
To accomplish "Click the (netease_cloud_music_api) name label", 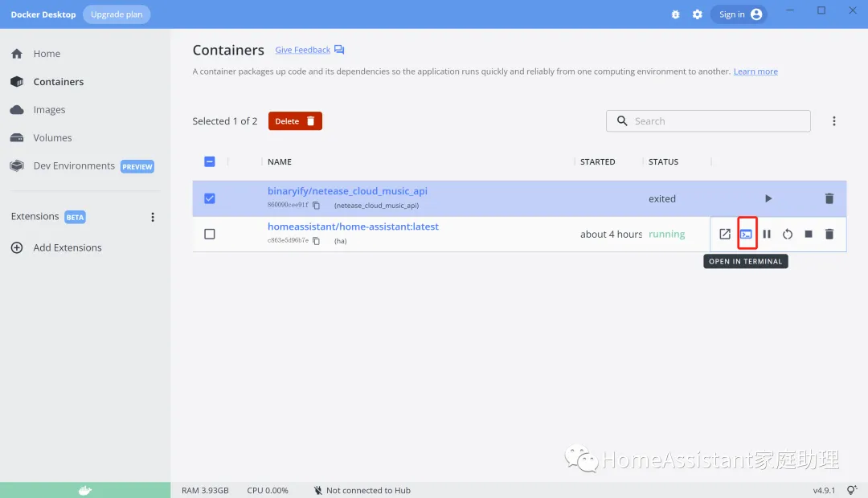I will coord(376,206).
